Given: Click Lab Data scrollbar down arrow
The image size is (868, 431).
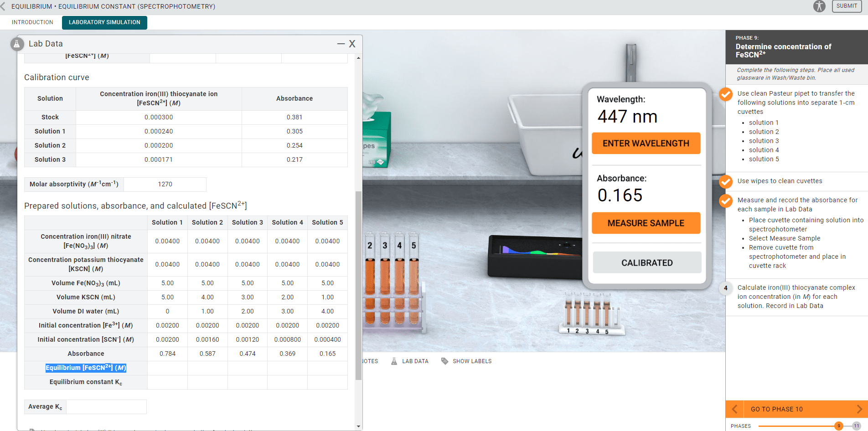Looking at the screenshot, I should 358,427.
